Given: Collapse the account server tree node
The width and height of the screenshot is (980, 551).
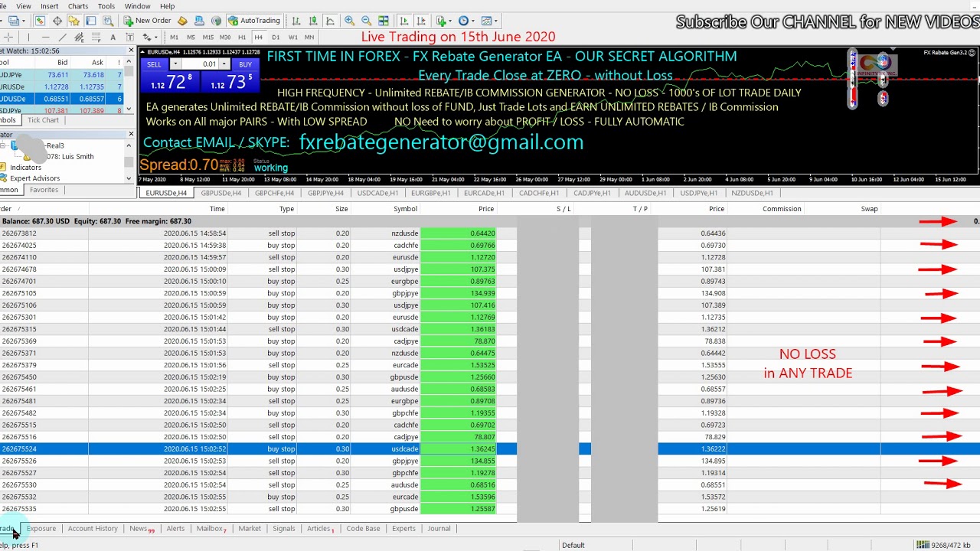Looking at the screenshot, I should 4,145.
